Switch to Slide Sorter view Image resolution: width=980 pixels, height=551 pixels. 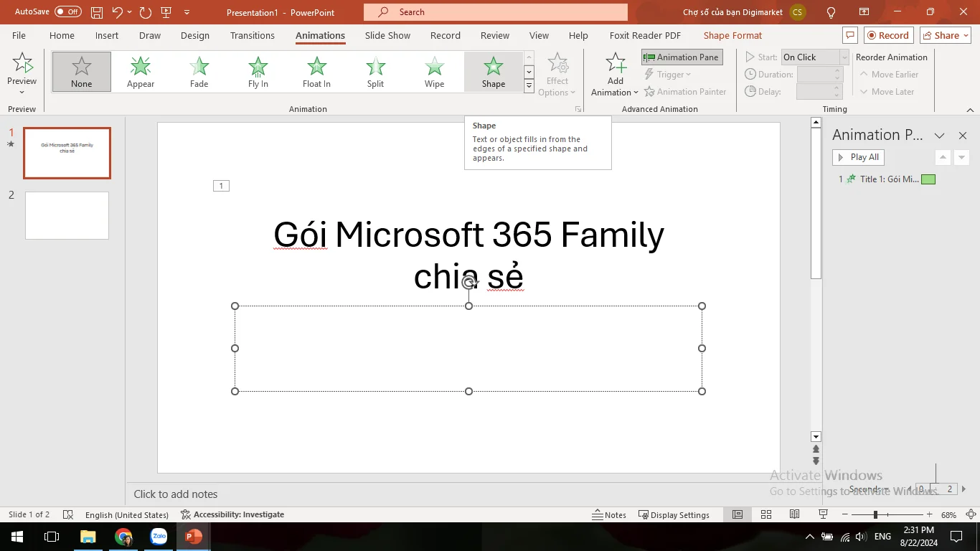(x=766, y=514)
